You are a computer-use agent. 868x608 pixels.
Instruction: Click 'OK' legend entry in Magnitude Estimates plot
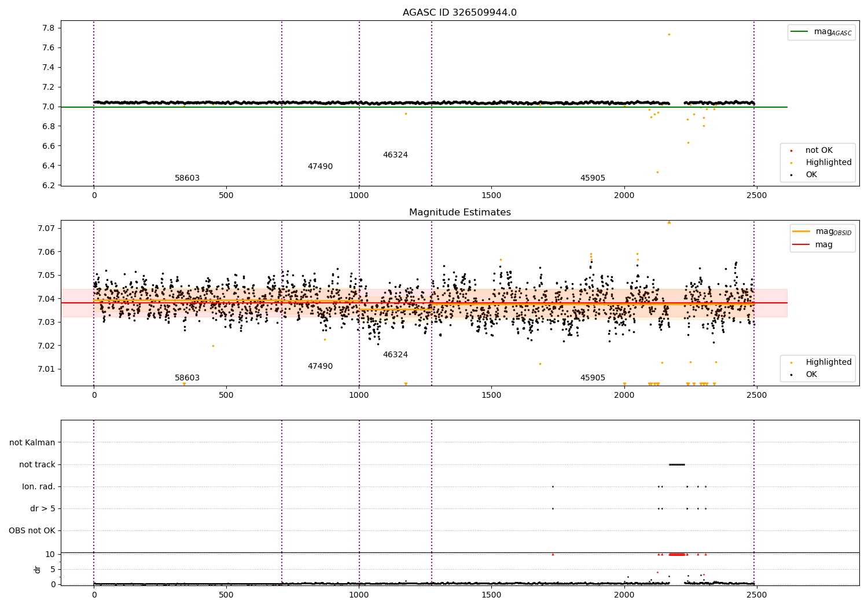(x=805, y=375)
